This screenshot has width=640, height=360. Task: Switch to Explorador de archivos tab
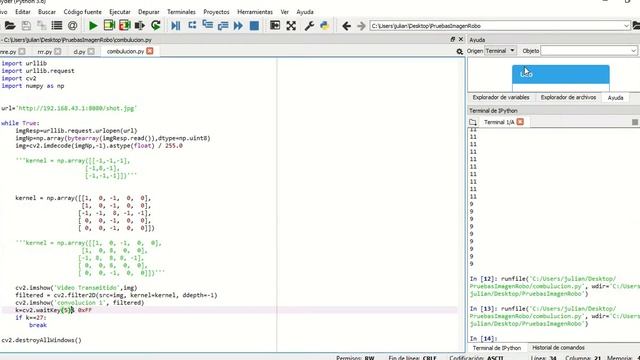(x=568, y=98)
